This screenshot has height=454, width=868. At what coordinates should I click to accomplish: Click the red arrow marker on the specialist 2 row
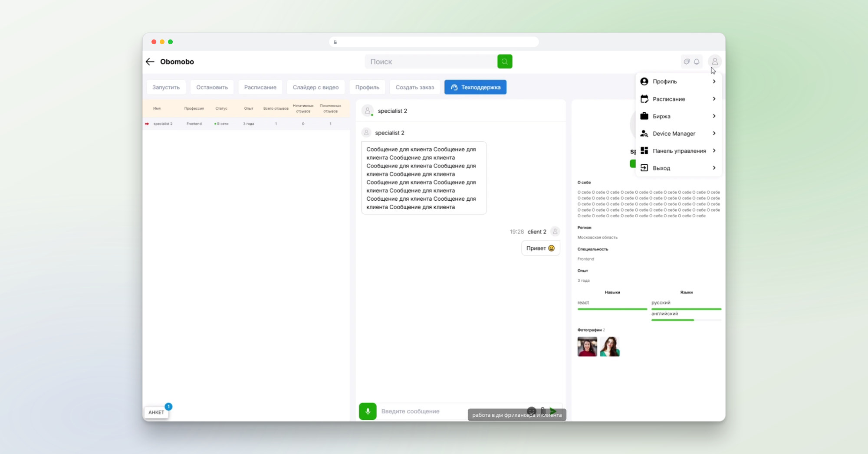pos(147,124)
